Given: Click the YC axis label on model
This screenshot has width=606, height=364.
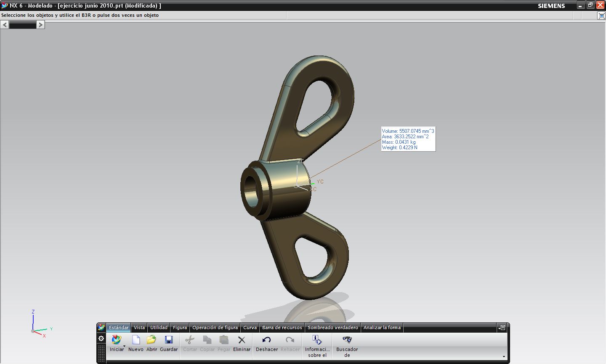Looking at the screenshot, I should pos(320,182).
